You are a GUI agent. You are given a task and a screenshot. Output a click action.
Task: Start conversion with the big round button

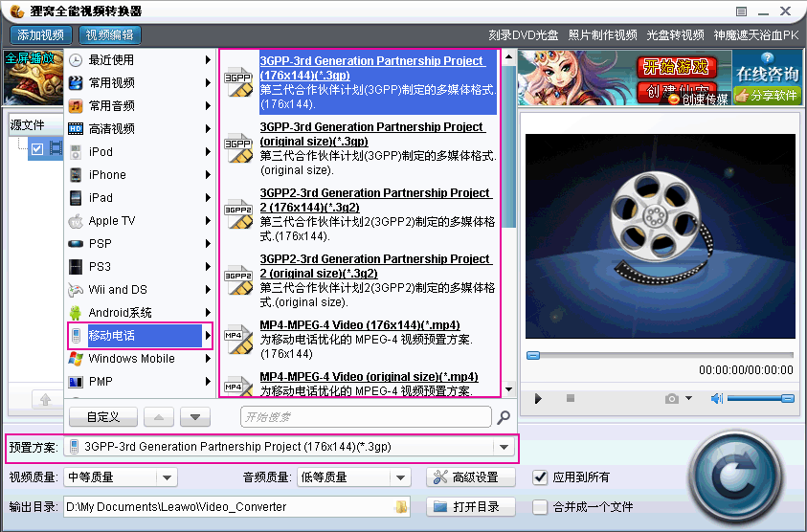click(x=736, y=478)
